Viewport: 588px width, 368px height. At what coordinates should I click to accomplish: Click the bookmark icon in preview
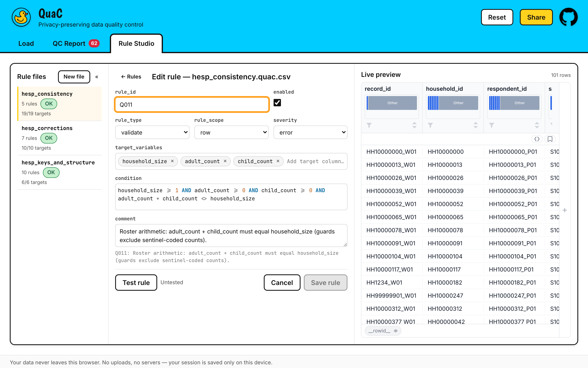coord(550,139)
